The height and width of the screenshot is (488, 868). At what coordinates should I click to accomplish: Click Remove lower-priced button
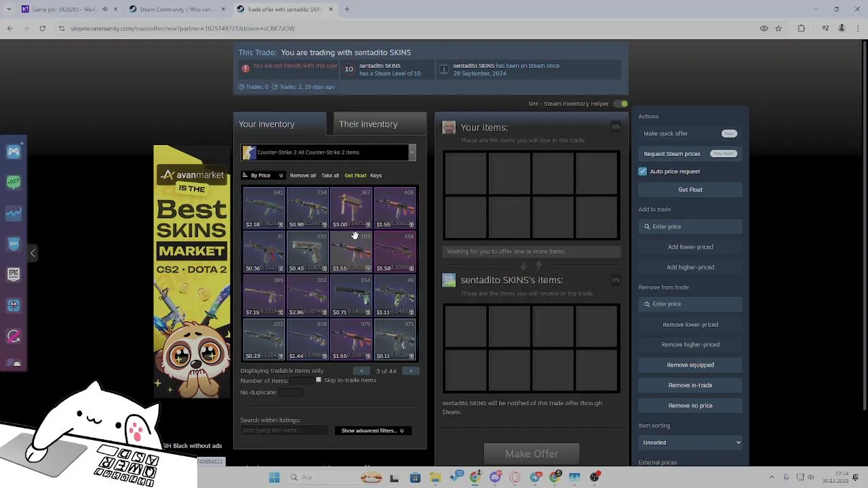pyautogui.click(x=690, y=325)
